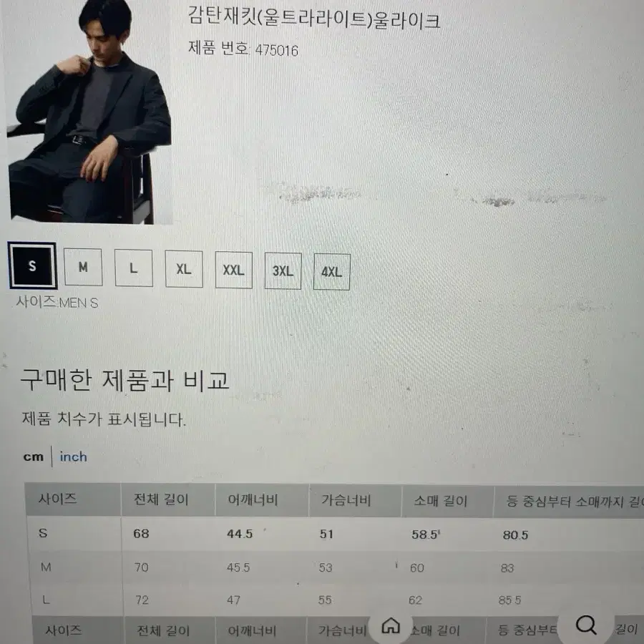Click the 가슴너비 column header
This screenshot has height=644, width=644.
[x=346, y=500]
